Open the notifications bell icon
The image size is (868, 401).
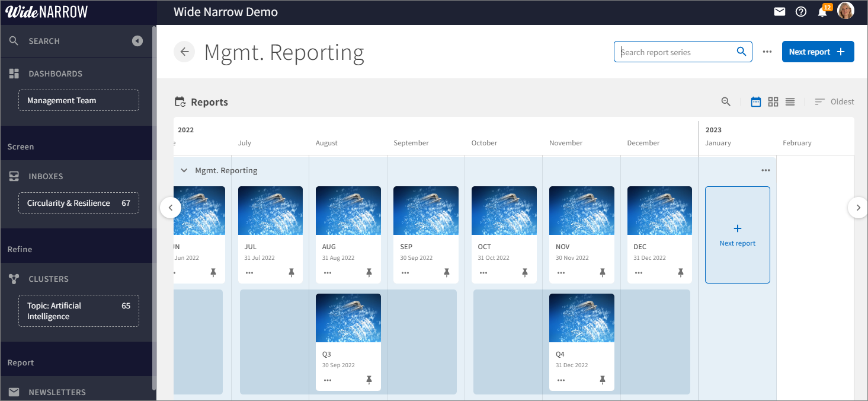[x=822, y=12]
